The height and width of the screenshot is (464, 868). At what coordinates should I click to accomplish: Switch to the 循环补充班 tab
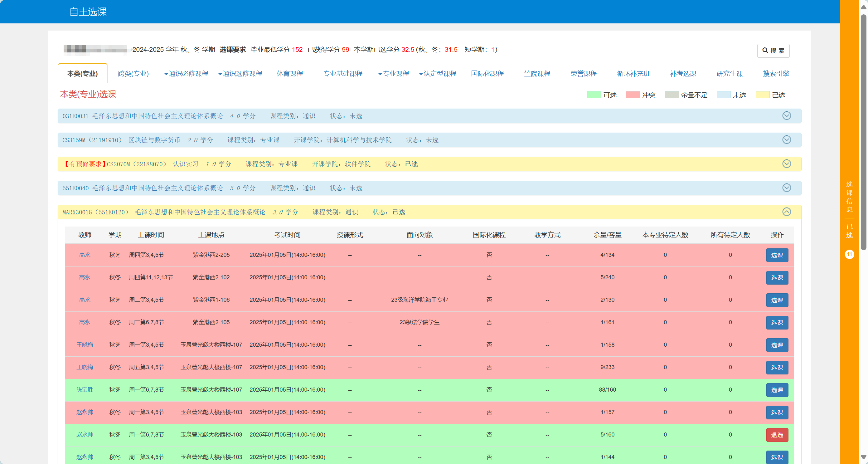click(633, 74)
